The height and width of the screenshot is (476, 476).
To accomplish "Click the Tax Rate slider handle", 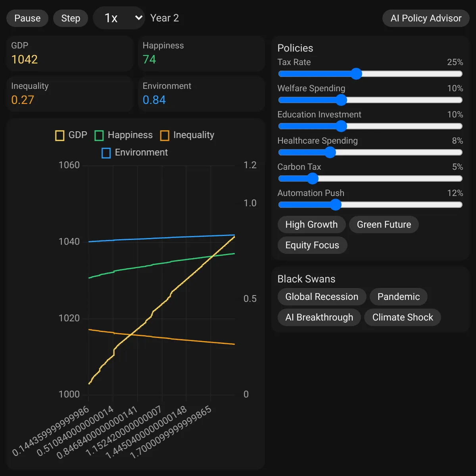I will [356, 74].
